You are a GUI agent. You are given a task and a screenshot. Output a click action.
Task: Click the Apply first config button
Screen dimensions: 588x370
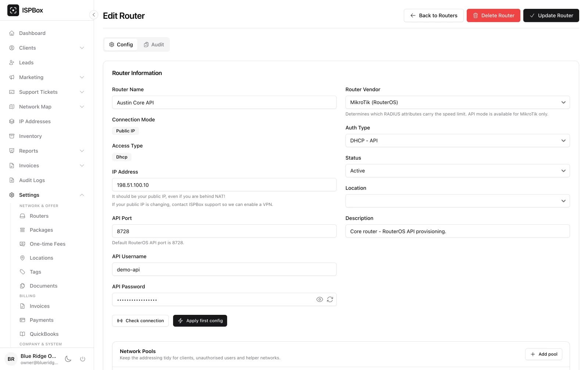point(200,321)
